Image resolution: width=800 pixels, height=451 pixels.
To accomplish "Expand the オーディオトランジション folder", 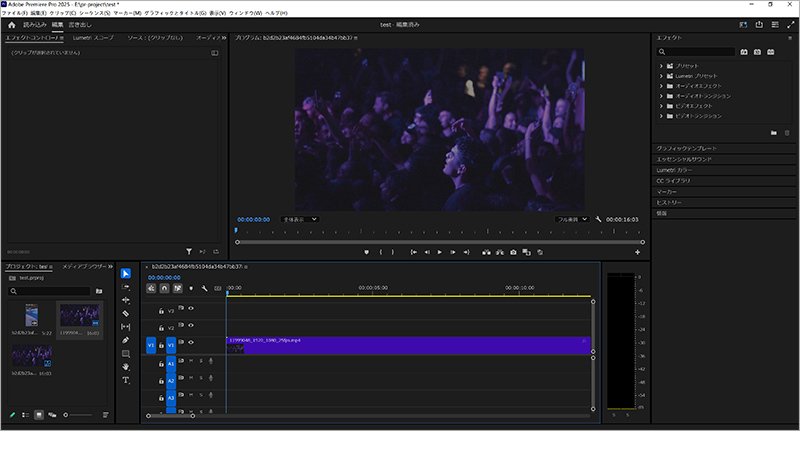I will tap(661, 96).
